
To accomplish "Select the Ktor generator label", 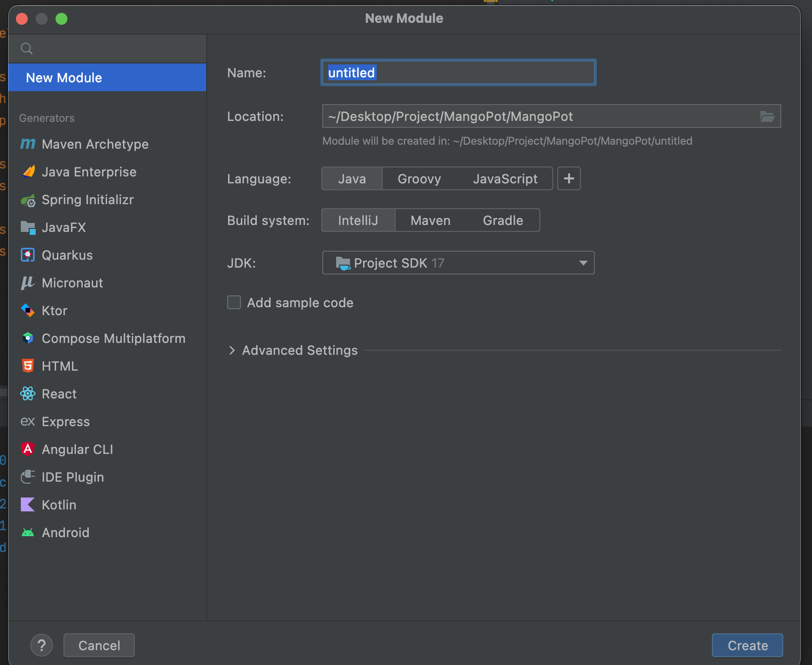I will tap(55, 311).
